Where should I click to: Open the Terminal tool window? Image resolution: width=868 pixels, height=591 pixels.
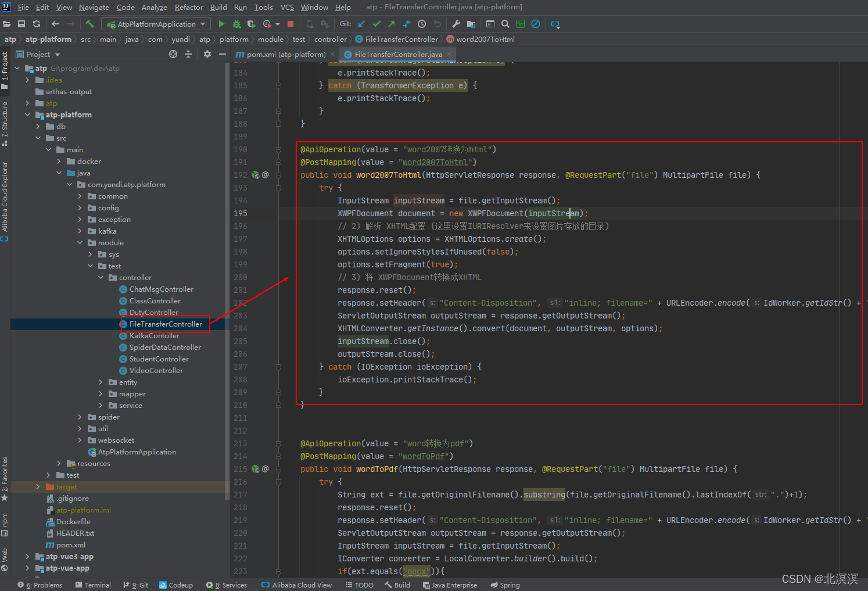[93, 585]
